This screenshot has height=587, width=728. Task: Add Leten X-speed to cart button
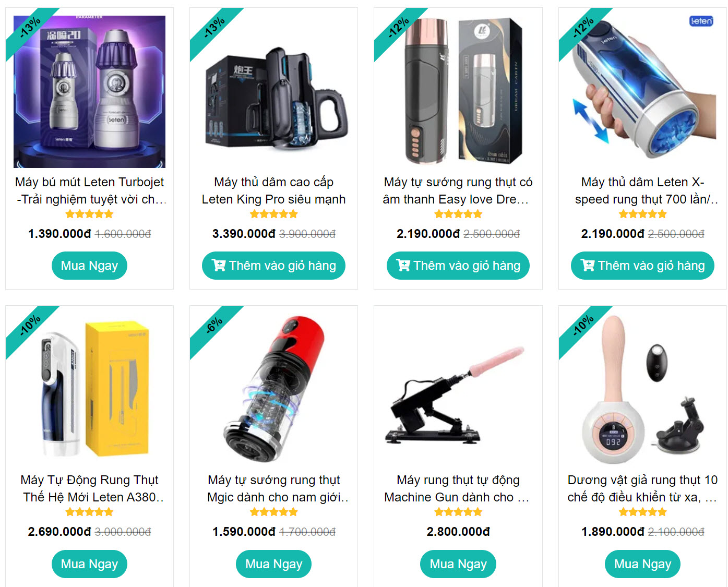(642, 266)
